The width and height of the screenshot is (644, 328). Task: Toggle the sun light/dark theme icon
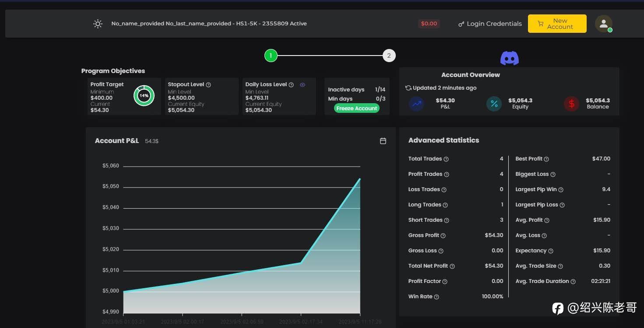click(x=98, y=24)
